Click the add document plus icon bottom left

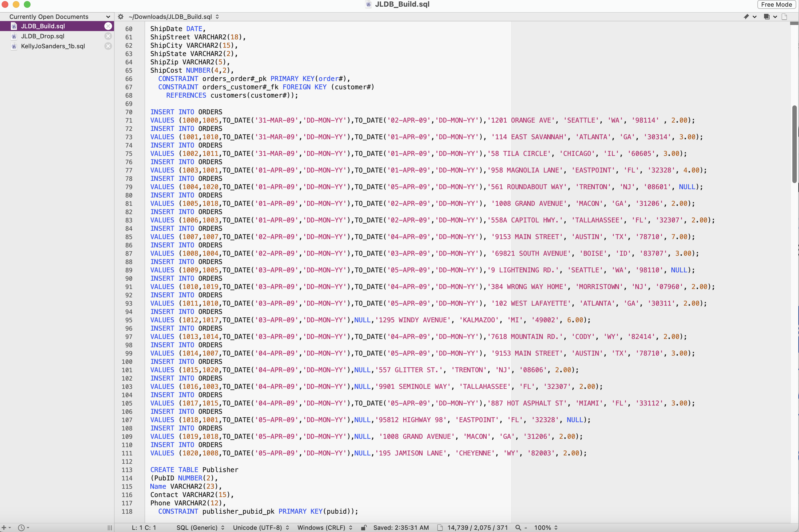4,528
